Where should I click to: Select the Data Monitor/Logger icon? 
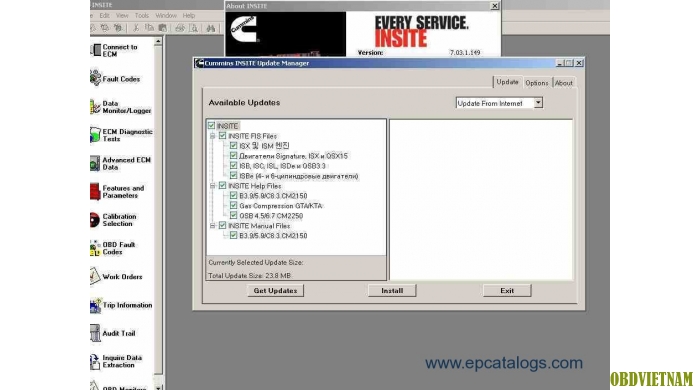point(95,107)
